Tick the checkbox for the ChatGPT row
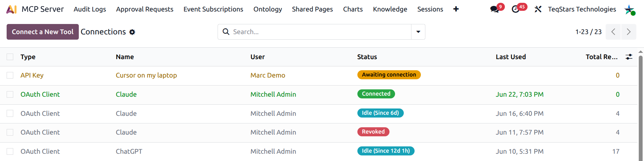This screenshot has width=644, height=161. coord(10,152)
